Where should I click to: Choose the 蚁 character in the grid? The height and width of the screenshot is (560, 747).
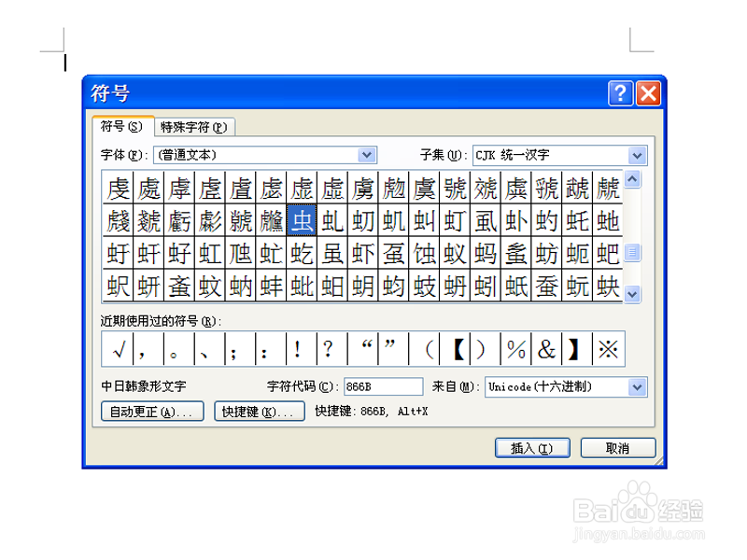455,253
